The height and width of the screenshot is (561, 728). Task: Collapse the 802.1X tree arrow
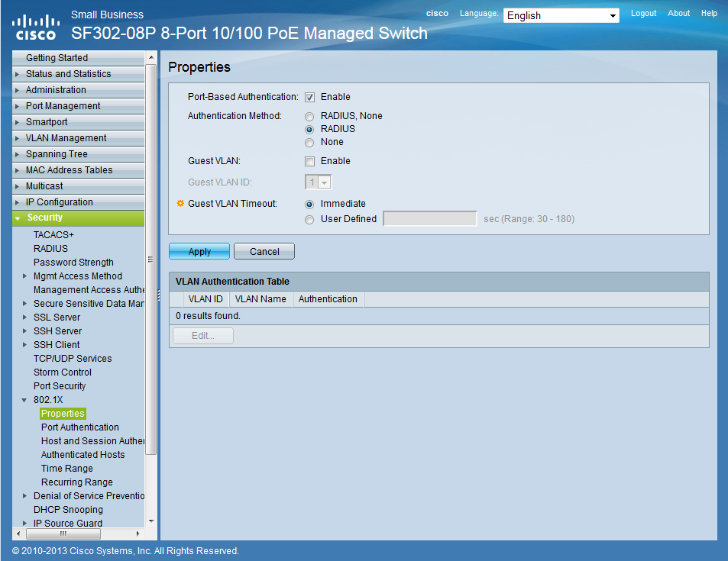pyautogui.click(x=25, y=400)
